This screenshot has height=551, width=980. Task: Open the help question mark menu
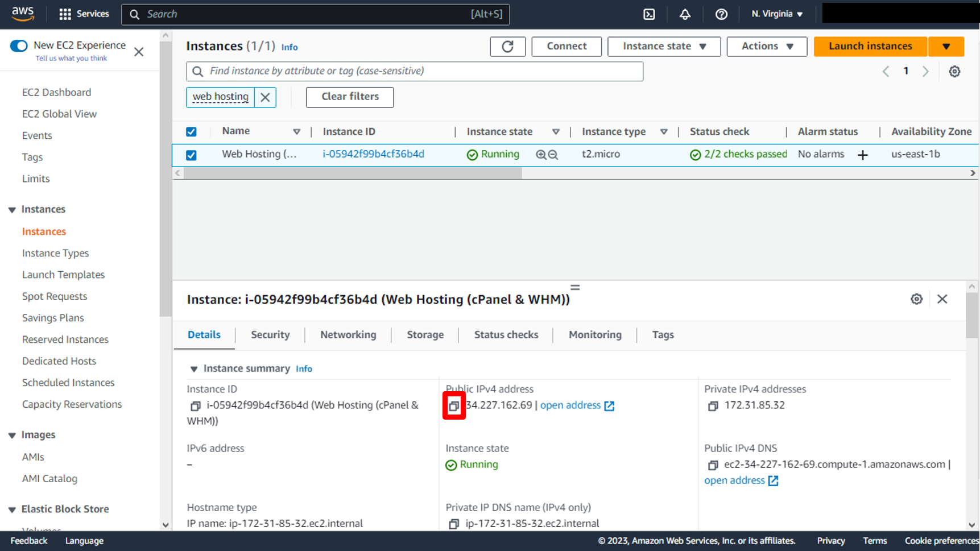click(x=721, y=14)
